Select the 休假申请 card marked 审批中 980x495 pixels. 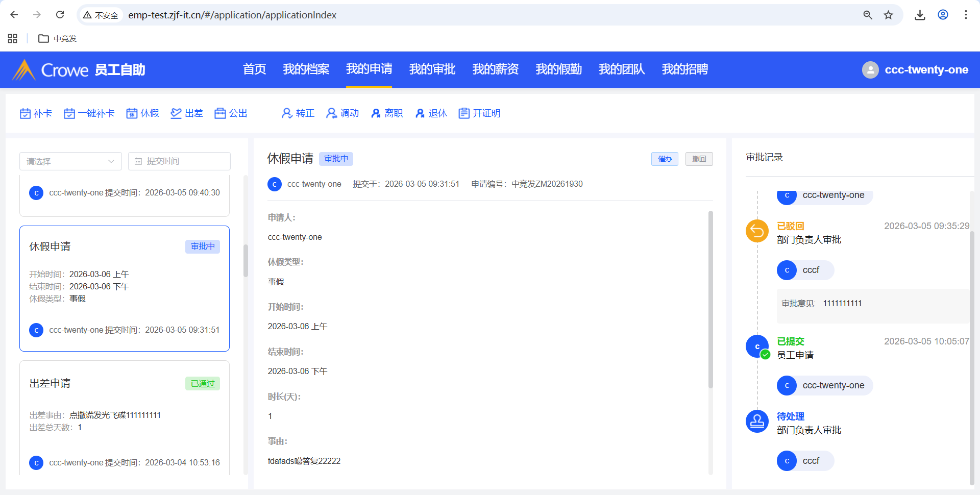tap(125, 288)
